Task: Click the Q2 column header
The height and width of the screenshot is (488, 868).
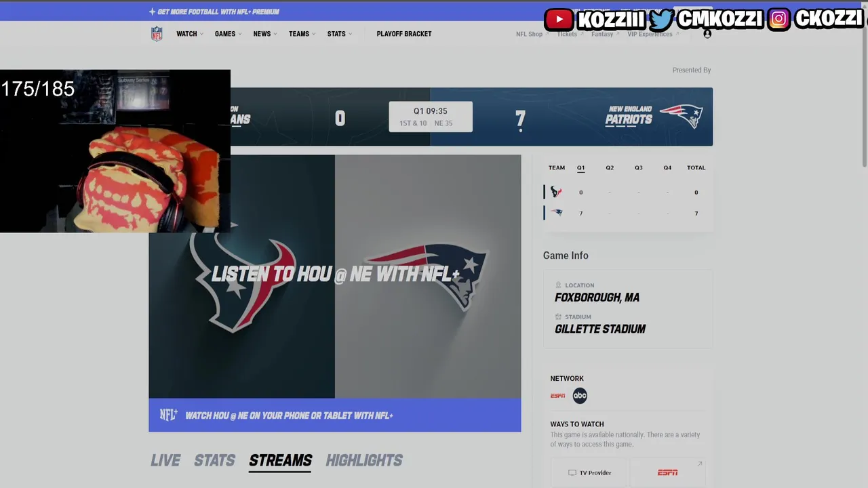Action: pos(610,167)
